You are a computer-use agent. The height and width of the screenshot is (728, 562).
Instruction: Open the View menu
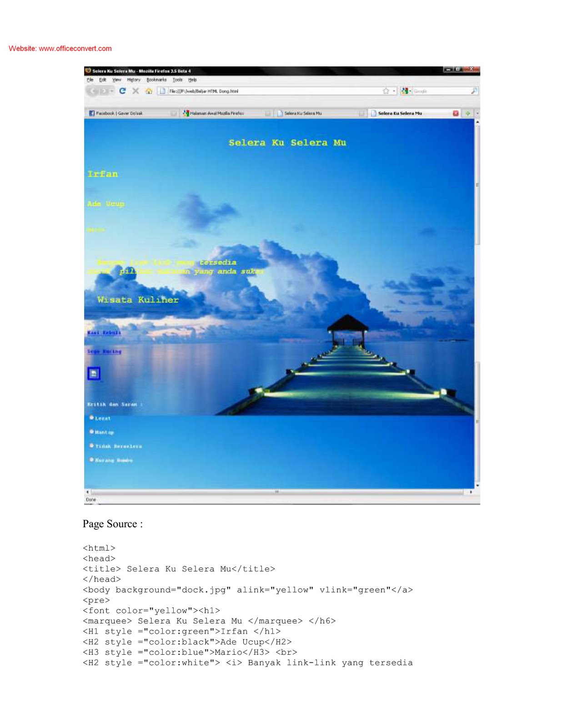[x=117, y=80]
